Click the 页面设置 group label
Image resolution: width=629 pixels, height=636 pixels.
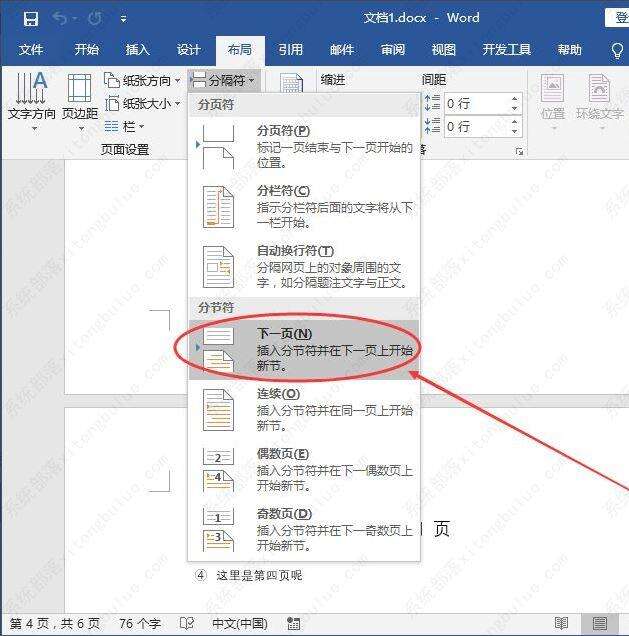[x=125, y=149]
